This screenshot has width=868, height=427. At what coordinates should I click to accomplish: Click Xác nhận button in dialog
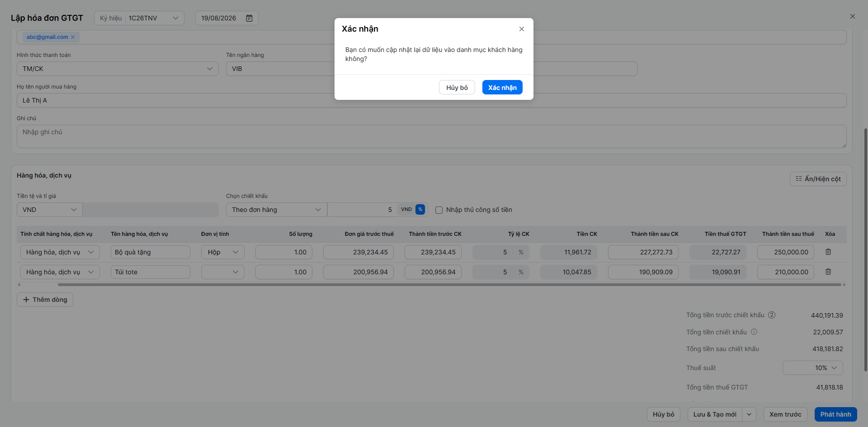point(502,87)
